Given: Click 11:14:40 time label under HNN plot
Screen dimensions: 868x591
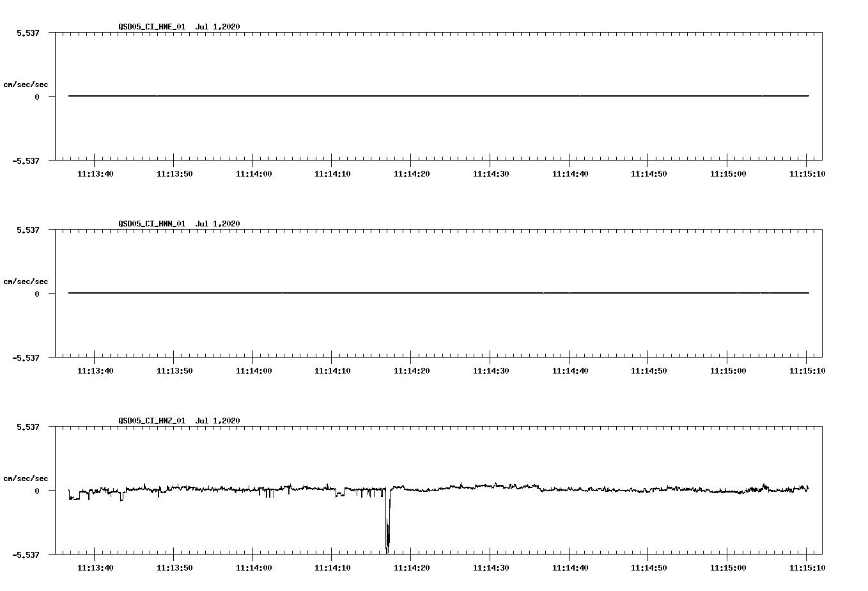Looking at the screenshot, I should click(570, 371).
